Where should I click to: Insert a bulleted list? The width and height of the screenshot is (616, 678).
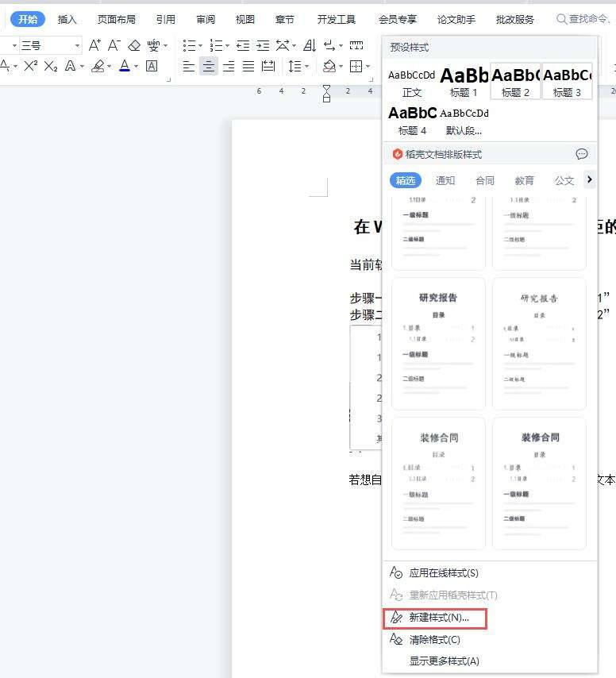click(189, 45)
